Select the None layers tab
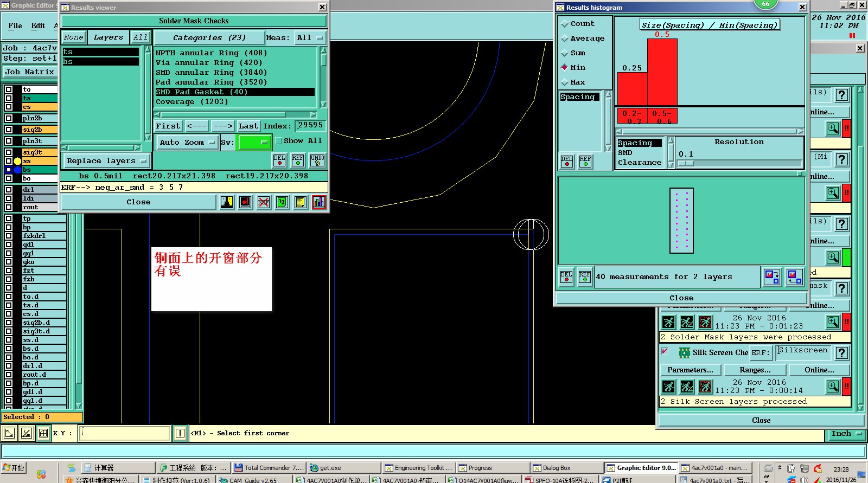The width and height of the screenshot is (868, 483). [x=73, y=37]
